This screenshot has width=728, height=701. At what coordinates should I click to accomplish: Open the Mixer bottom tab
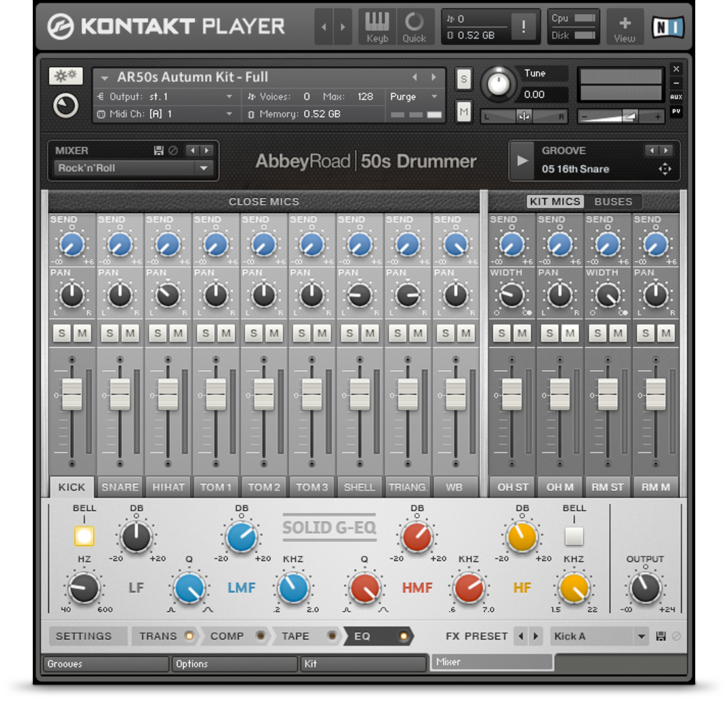(492, 662)
